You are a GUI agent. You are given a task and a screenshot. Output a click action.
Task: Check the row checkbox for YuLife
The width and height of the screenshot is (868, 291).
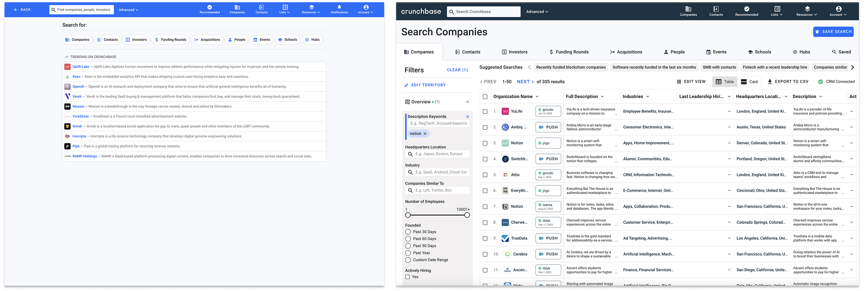pos(485,111)
